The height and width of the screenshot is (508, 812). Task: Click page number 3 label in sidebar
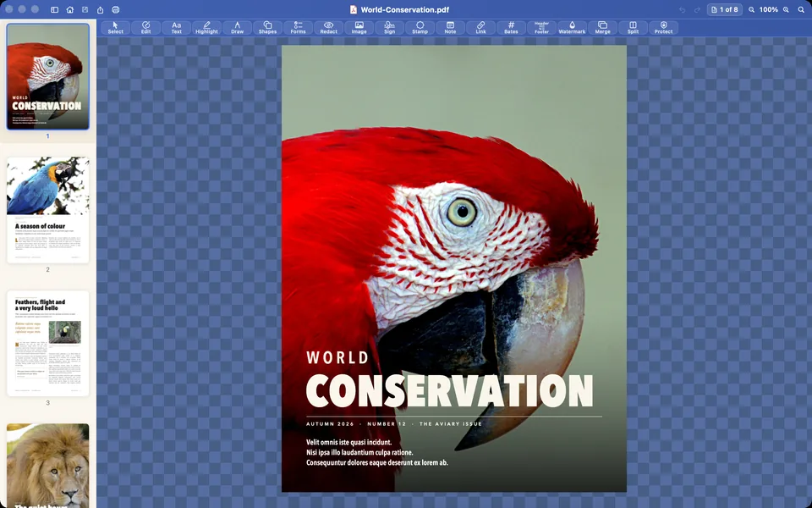click(x=47, y=403)
